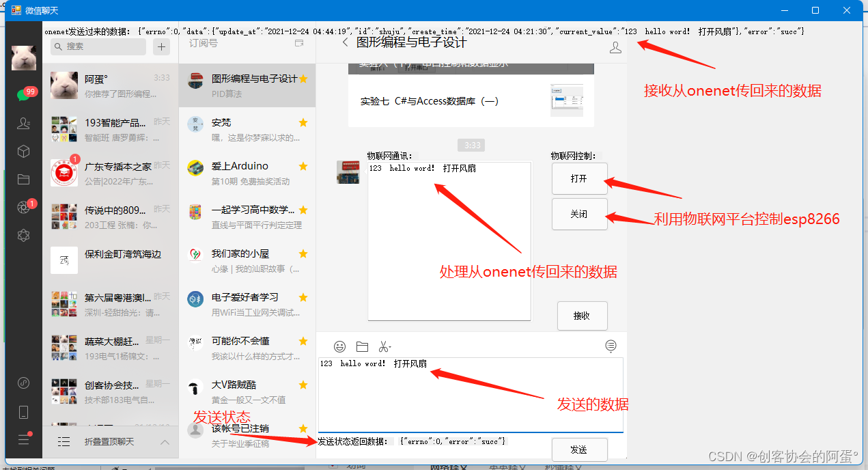Click the 搜索 search field
The width and height of the screenshot is (868, 470).
click(98, 46)
